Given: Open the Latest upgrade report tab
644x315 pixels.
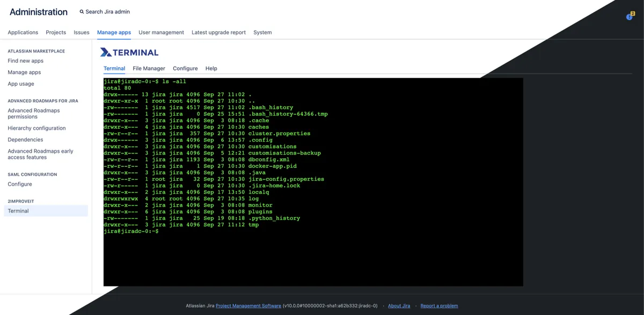Looking at the screenshot, I should coord(218,32).
